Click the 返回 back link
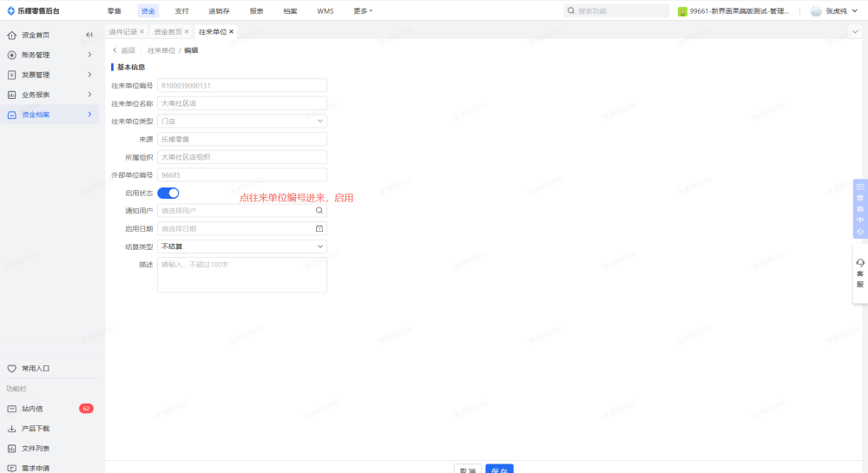This screenshot has width=868, height=473. click(x=123, y=50)
